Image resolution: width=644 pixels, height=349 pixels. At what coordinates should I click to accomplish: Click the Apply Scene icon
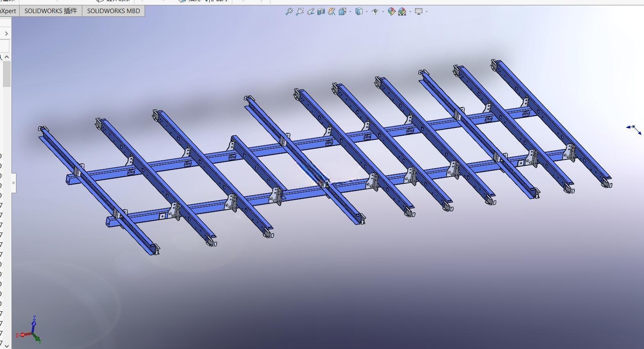[x=402, y=11]
